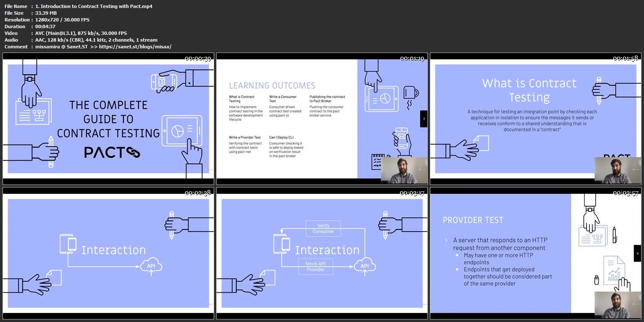Click the USB stick icon on Provider Test slide
The width and height of the screenshot is (644, 322).
[596, 280]
